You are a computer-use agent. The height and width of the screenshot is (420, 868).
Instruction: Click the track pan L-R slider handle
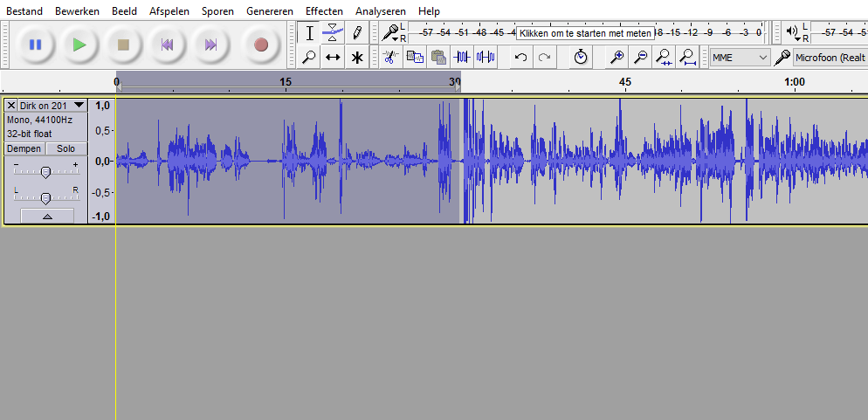click(x=46, y=198)
